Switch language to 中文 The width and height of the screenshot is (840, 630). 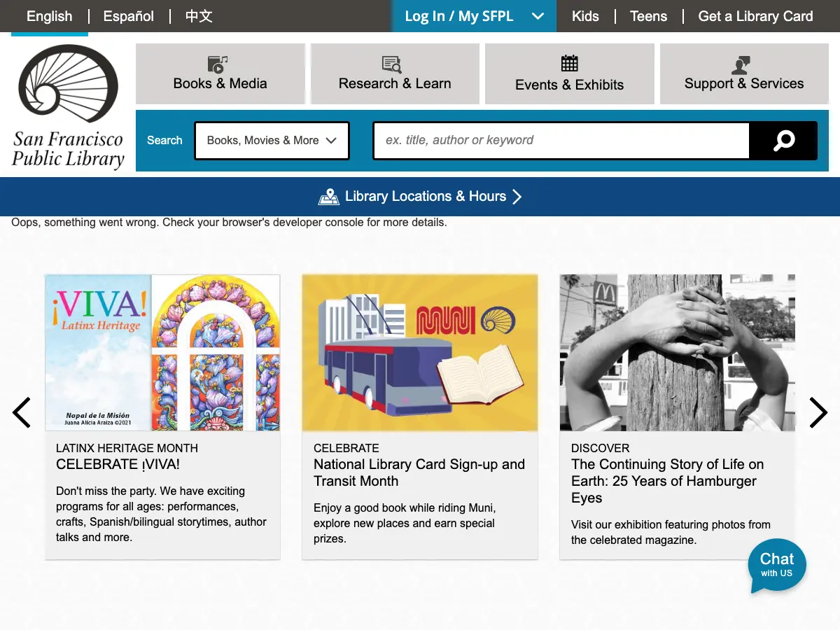tap(199, 16)
